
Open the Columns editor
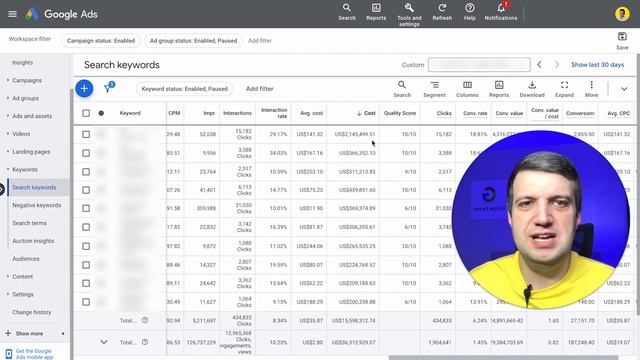click(x=467, y=89)
